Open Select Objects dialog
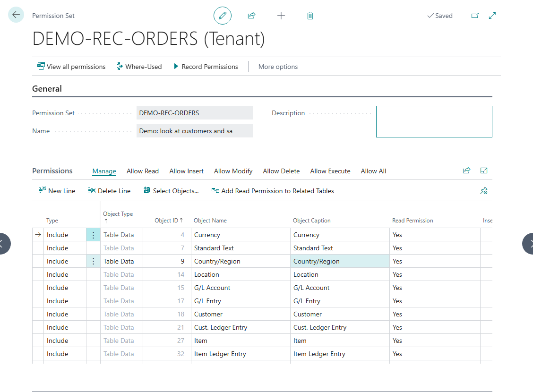 pos(172,190)
